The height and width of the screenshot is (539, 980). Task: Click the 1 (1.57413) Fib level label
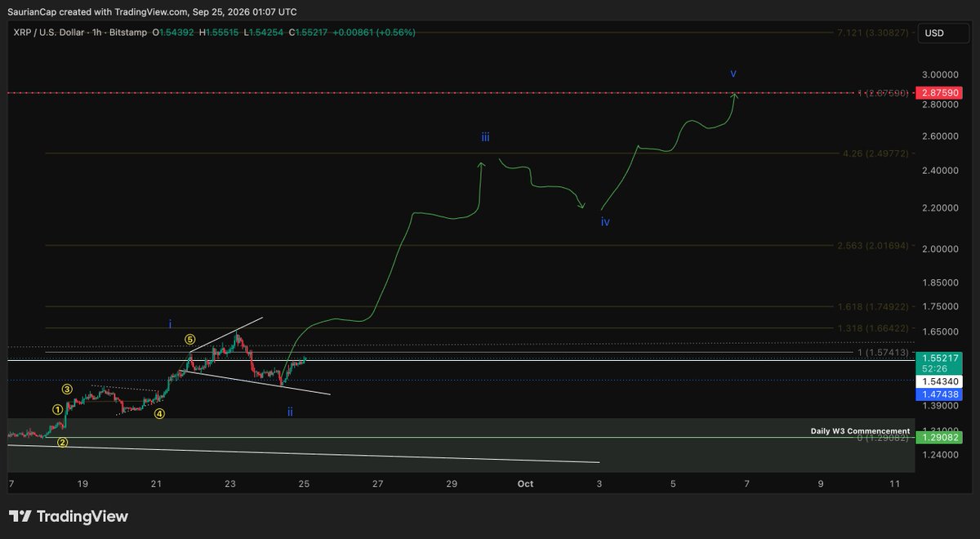pos(883,352)
